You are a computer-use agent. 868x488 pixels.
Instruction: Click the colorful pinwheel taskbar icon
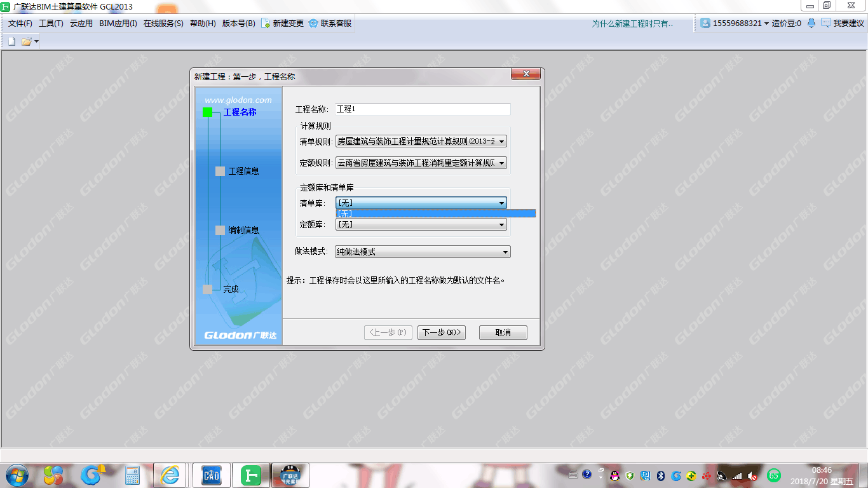tap(53, 475)
